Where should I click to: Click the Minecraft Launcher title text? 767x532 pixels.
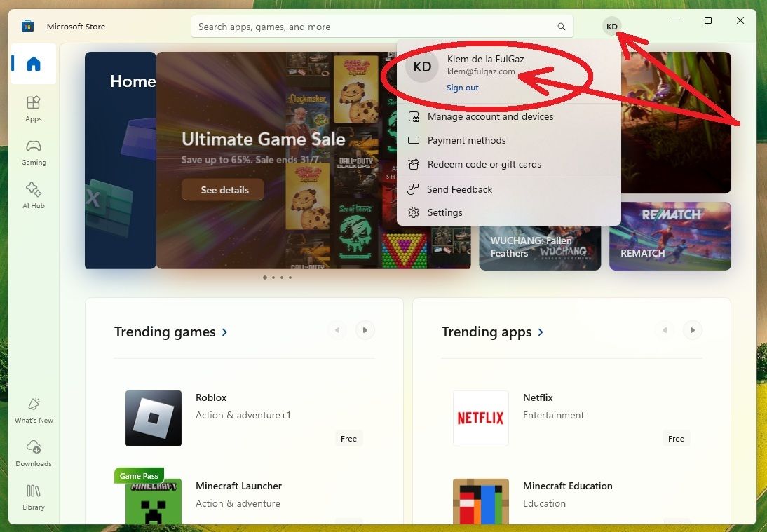click(x=238, y=486)
